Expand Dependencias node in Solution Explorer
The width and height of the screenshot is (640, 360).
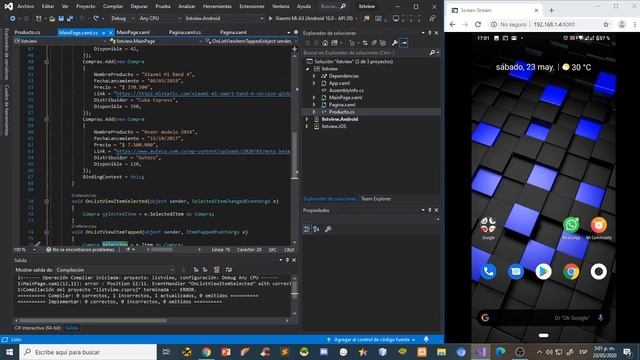coord(314,76)
